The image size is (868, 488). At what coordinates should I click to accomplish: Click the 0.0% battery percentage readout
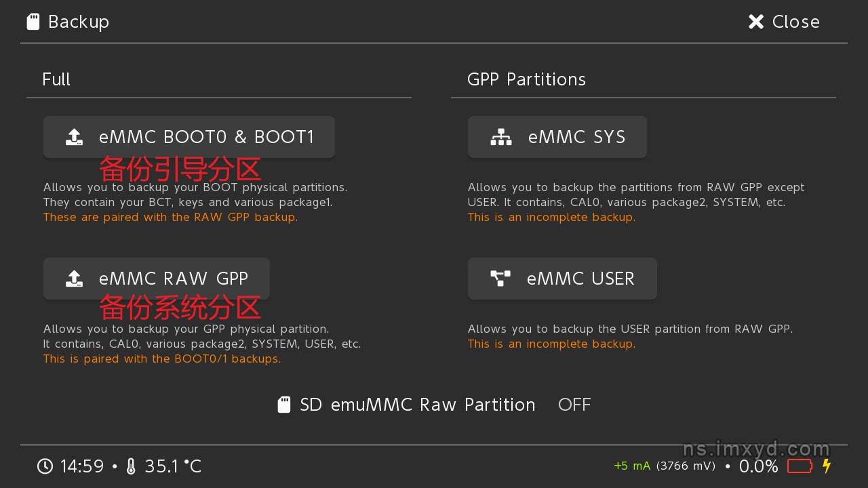[x=758, y=466]
